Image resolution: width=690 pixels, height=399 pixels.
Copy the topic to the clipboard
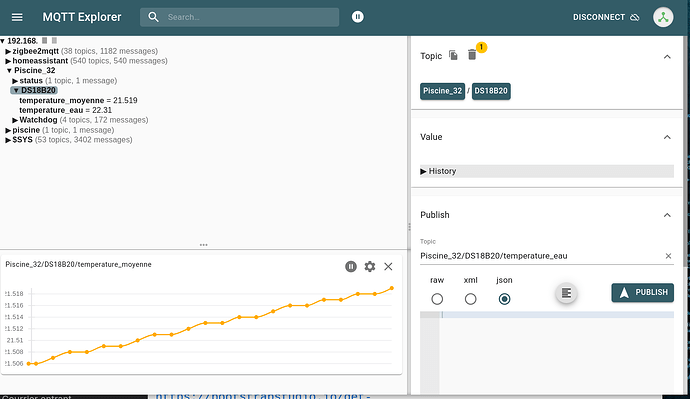pyautogui.click(x=453, y=55)
